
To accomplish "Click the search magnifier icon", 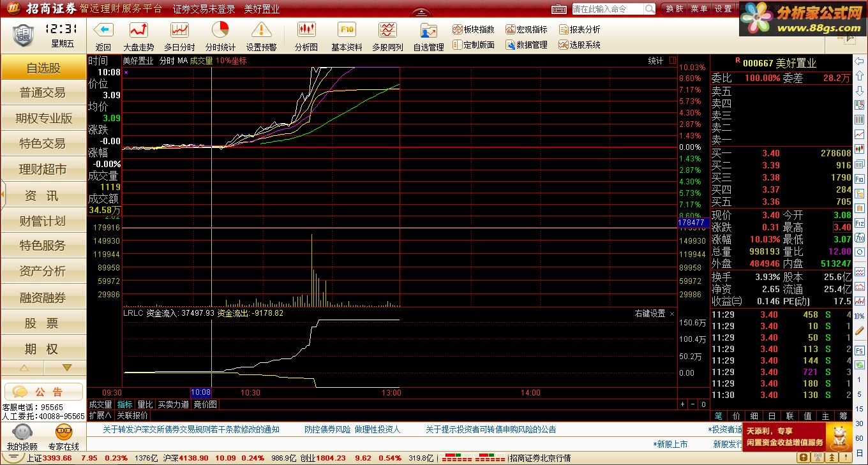I will [649, 9].
